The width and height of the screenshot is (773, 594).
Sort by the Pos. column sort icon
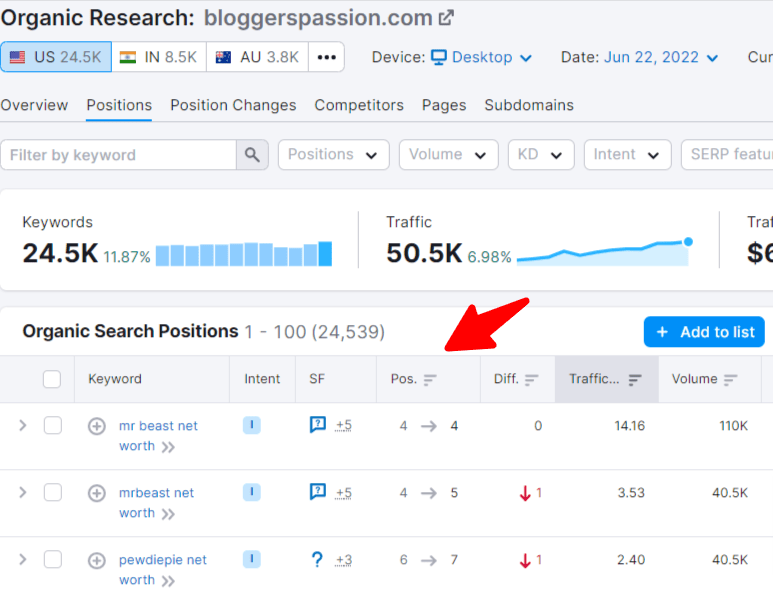coord(430,379)
